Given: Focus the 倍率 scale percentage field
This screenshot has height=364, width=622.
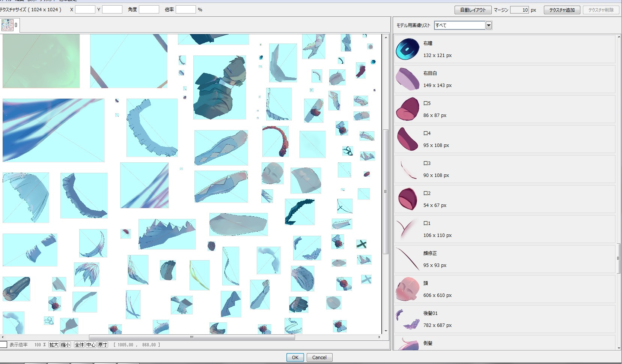Looking at the screenshot, I should point(186,9).
